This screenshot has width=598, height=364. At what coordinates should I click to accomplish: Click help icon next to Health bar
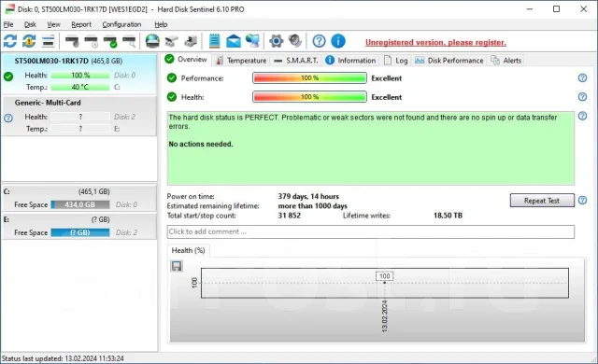click(582, 97)
